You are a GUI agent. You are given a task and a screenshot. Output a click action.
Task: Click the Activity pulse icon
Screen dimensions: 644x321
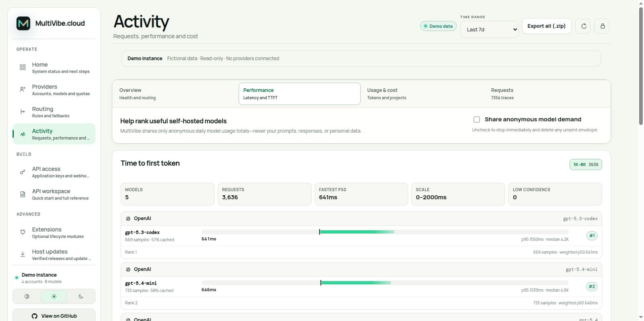(x=23, y=134)
